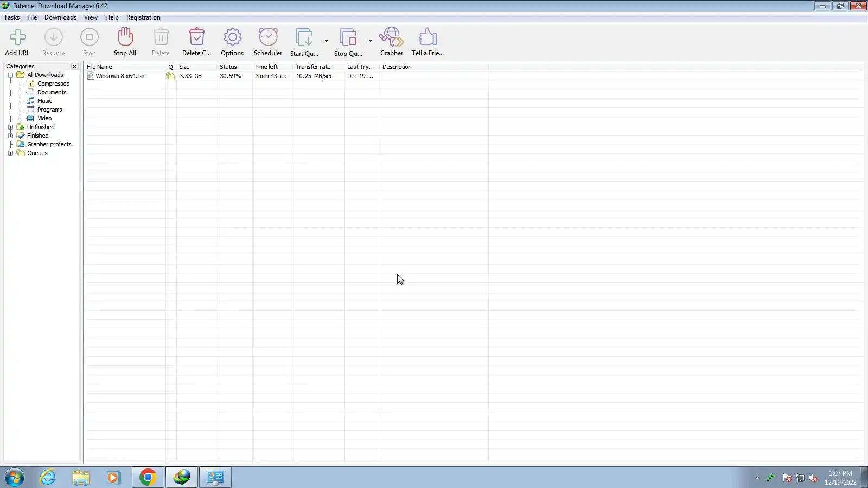This screenshot has height=488, width=868.
Task: Open the View menu
Action: pyautogui.click(x=91, y=17)
